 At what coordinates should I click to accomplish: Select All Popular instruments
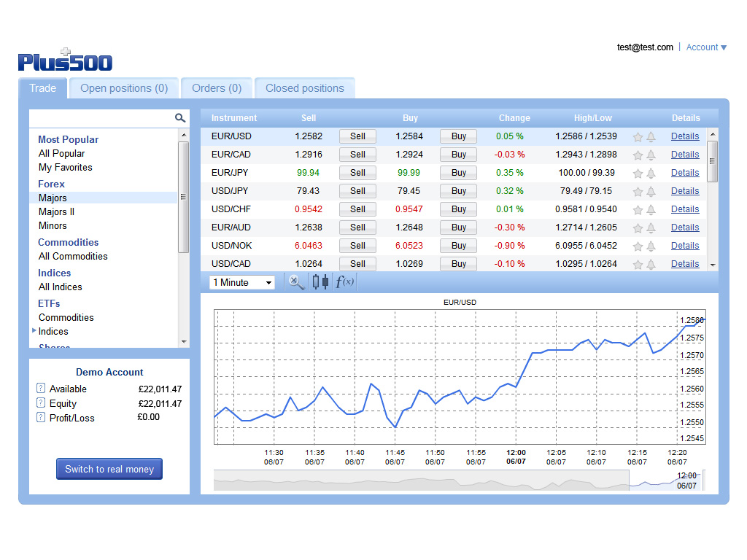click(x=61, y=153)
